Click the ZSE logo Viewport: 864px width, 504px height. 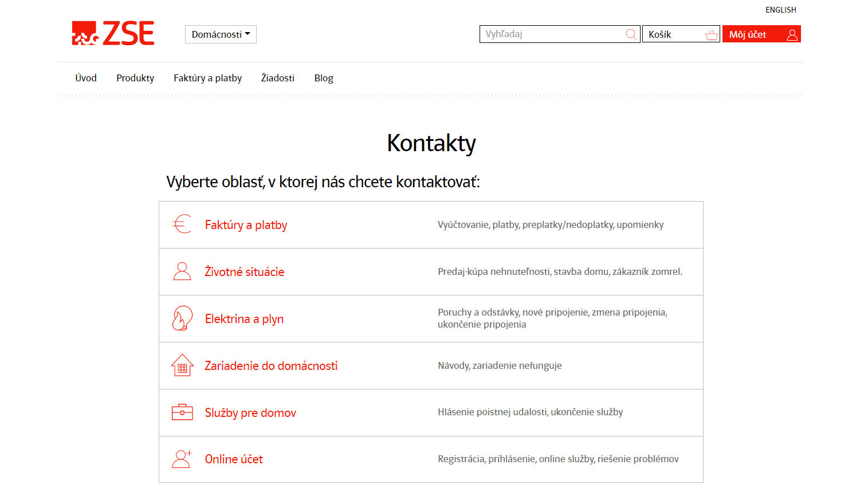[x=113, y=33]
